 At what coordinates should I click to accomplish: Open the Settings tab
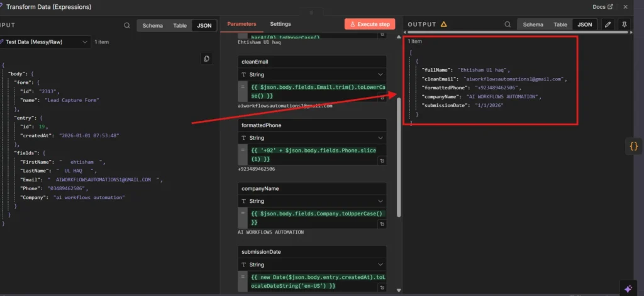tap(280, 24)
